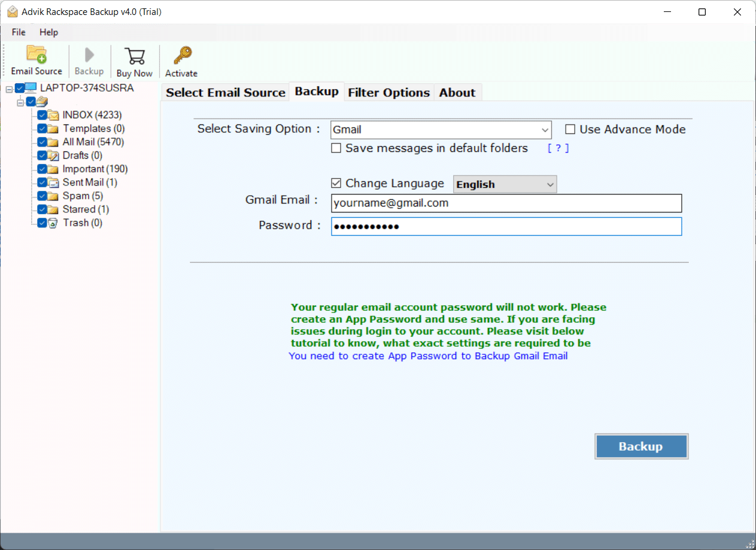Image resolution: width=756 pixels, height=550 pixels.
Task: Uncheck the Drafts folder checkbox
Action: (x=42, y=156)
